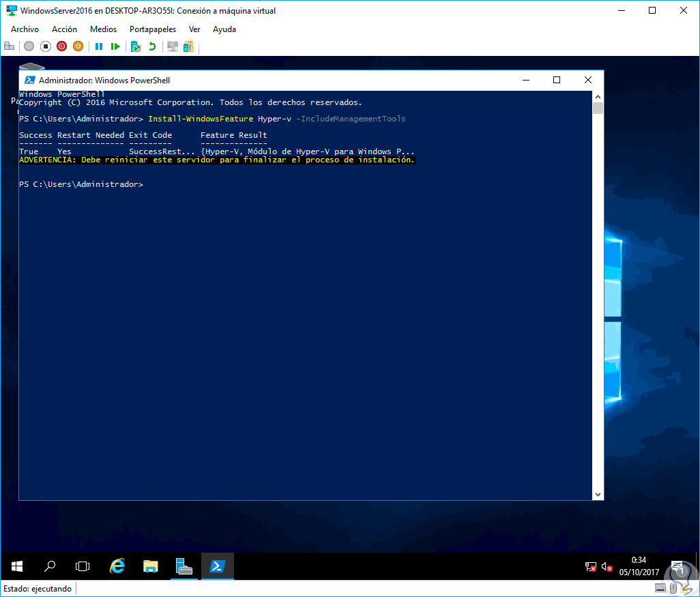Image resolution: width=700 pixels, height=597 pixels.
Task: Pause the virtual machine
Action: pos(99,46)
